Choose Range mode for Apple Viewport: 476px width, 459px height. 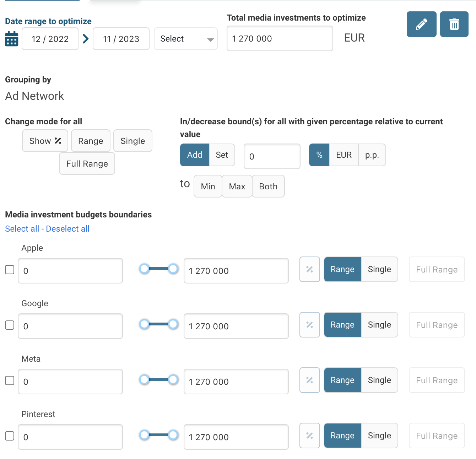(x=342, y=269)
